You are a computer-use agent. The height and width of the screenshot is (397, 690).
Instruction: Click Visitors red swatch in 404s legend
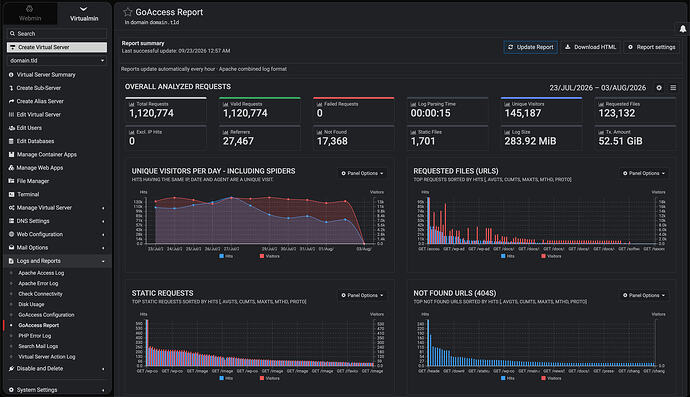point(543,378)
